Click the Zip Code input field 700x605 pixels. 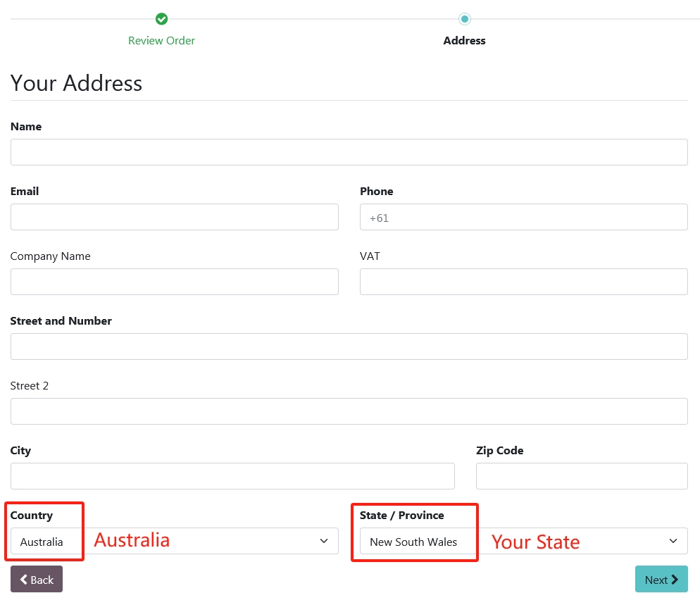click(x=582, y=475)
